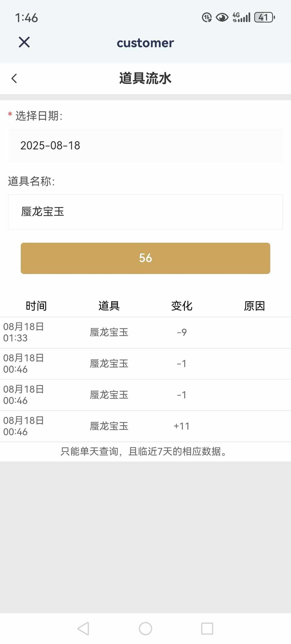Tap the 选择日期 label
This screenshot has height=644, width=291.
[39, 116]
